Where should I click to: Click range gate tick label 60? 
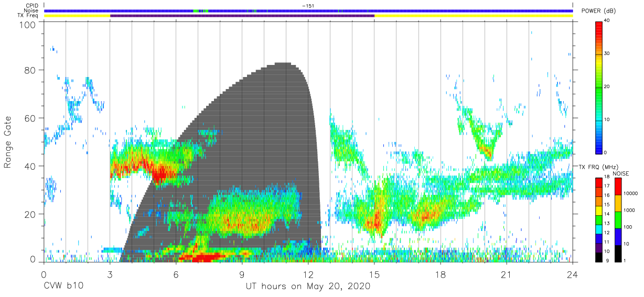[30, 118]
